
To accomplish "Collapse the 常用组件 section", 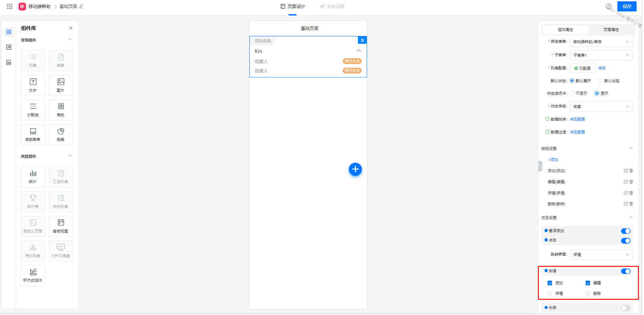I will [x=70, y=40].
